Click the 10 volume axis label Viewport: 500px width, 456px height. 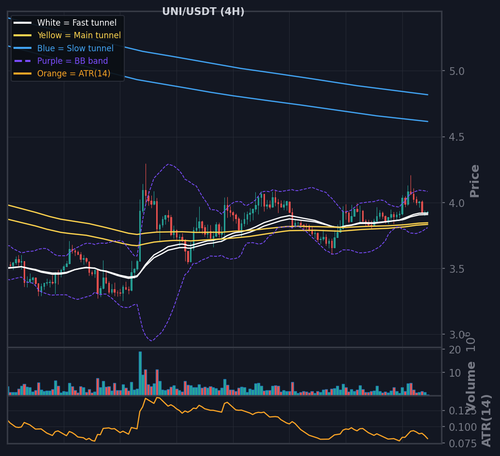(x=455, y=373)
